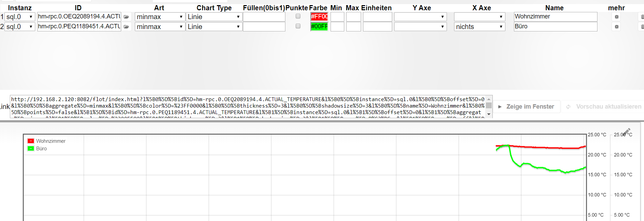The width and height of the screenshot is (644, 221).
Task: Open more settings gear for Wohnzimmer
Action: (617, 17)
